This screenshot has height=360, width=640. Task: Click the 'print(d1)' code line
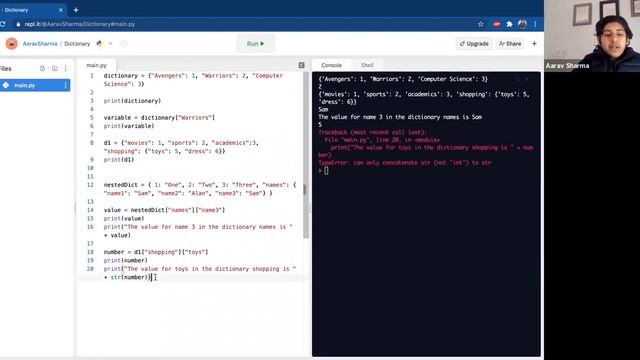click(119, 160)
